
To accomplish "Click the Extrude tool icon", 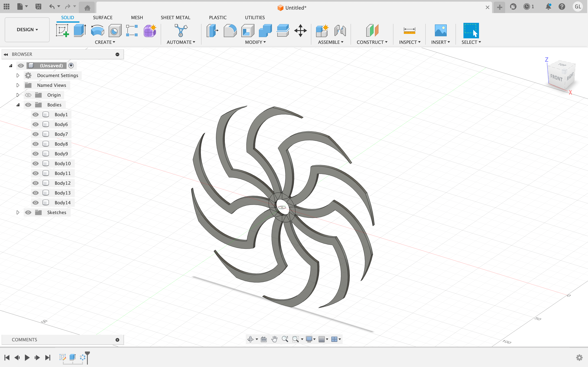I will 80,31.
